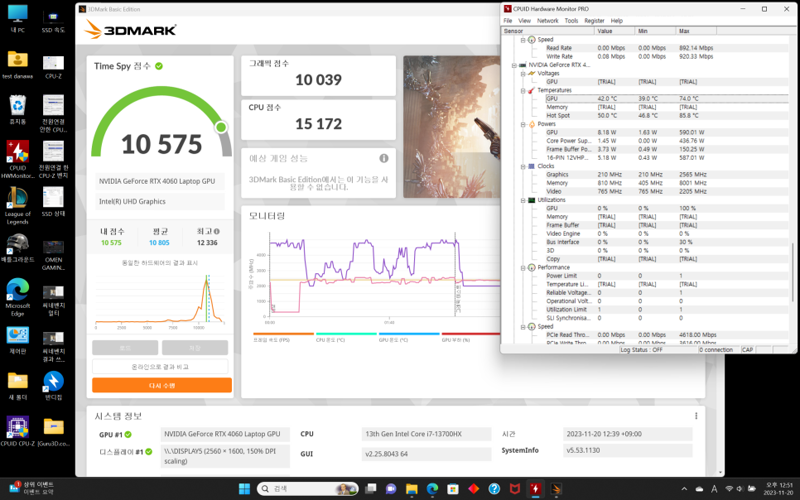Collapse the NVIDIA GeForce RTX node
This screenshot has width=800, height=500.
[x=514, y=65]
